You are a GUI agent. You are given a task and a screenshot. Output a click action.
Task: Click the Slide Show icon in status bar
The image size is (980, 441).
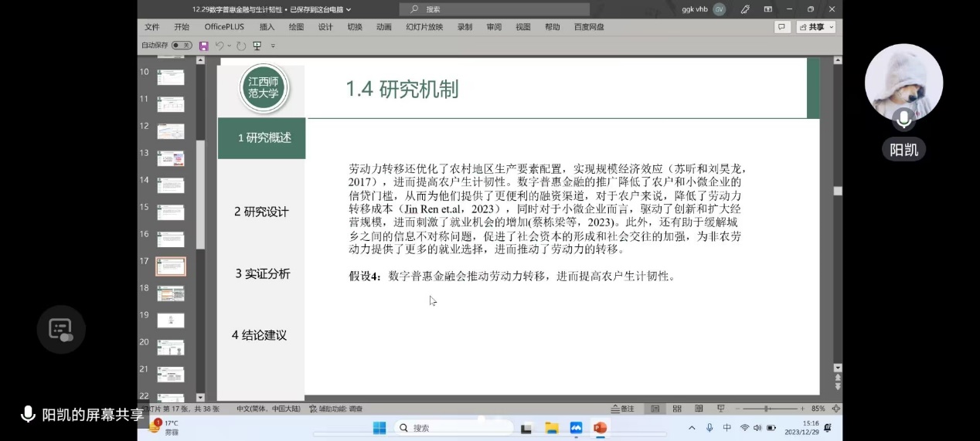(x=721, y=409)
